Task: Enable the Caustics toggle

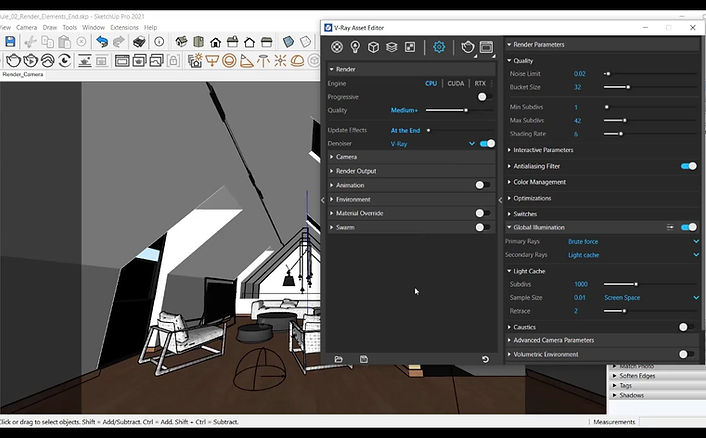Action: click(686, 327)
